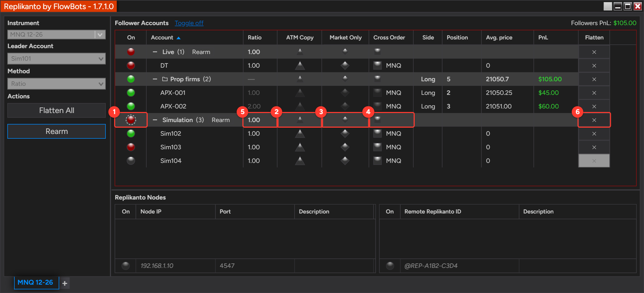644x293 pixels.
Task: Select the MNQ 12-26 bottom tab
Action: (36, 283)
